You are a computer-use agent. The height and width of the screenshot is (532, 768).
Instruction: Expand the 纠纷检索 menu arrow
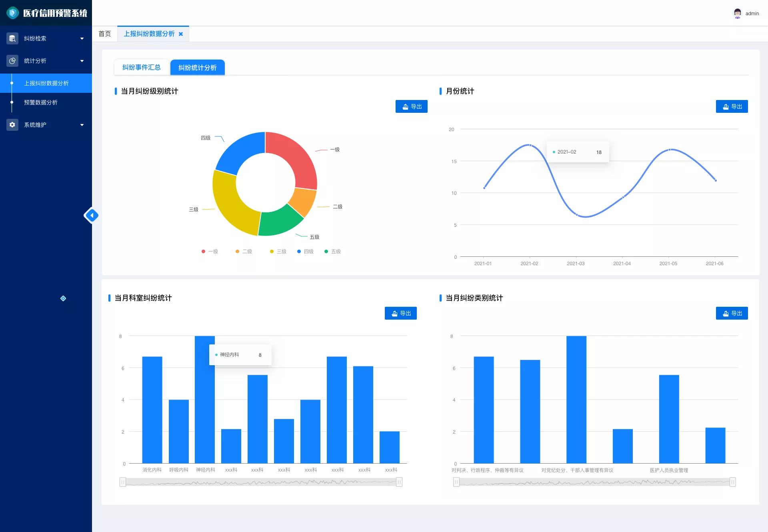82,38
